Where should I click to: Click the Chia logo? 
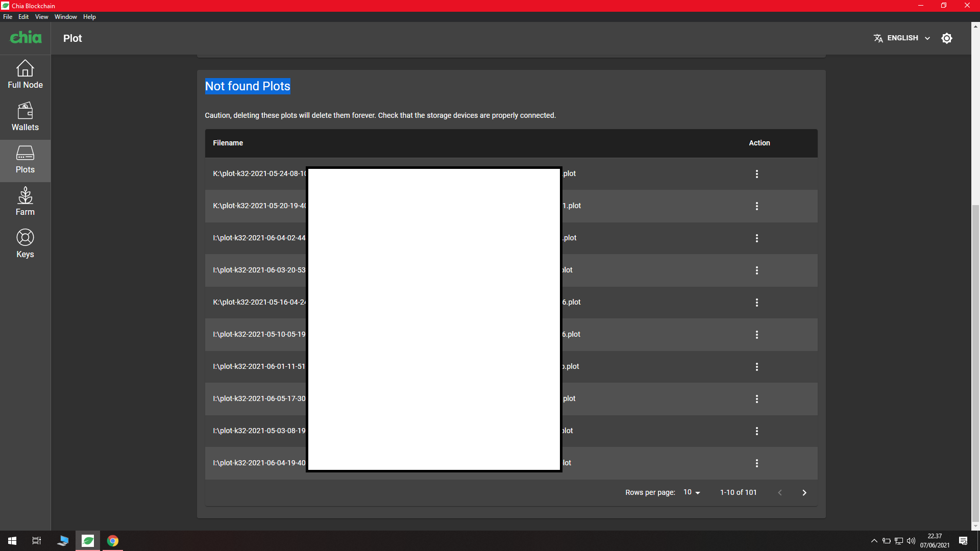(26, 38)
